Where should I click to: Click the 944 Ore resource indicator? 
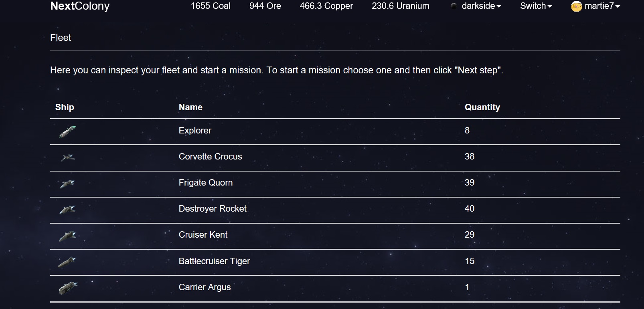(265, 6)
